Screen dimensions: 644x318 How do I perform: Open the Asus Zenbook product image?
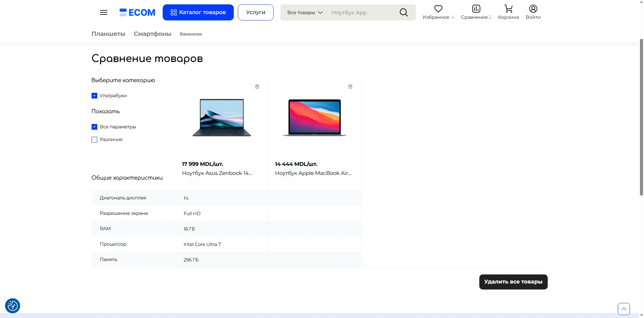[222, 118]
